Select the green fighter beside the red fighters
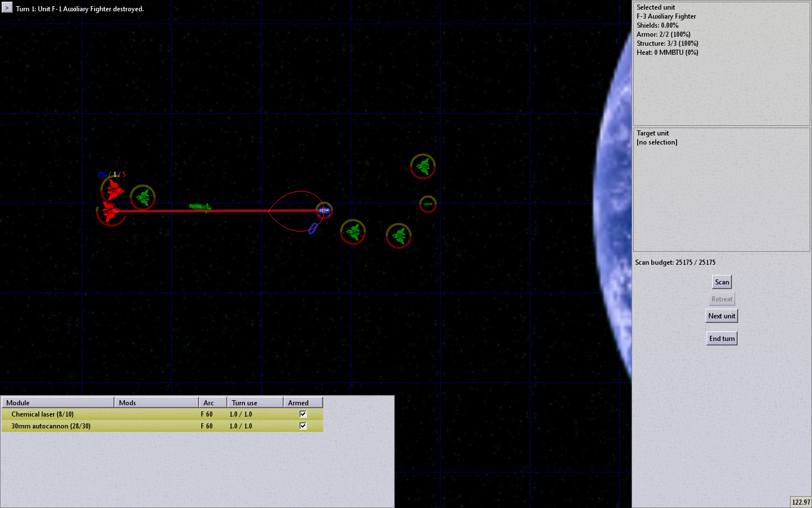812x508 pixels. [143, 197]
